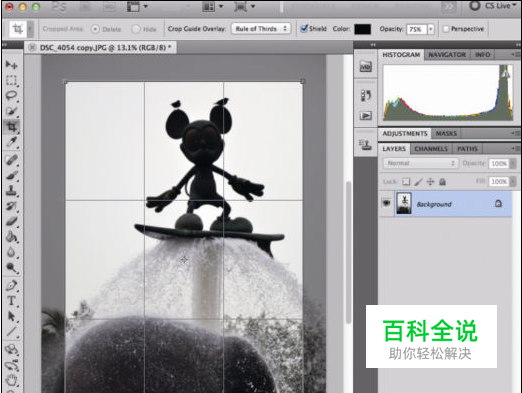Uncheck the Shield checkbox
Image resolution: width=522 pixels, height=393 pixels.
pos(304,29)
